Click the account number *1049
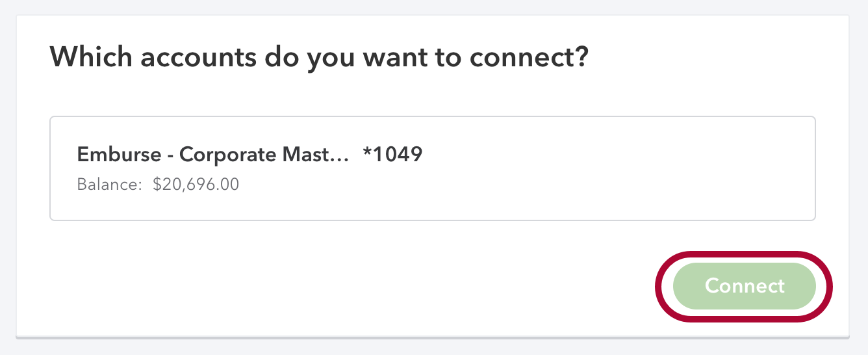Screen dimensions: 868x355 (x=392, y=155)
